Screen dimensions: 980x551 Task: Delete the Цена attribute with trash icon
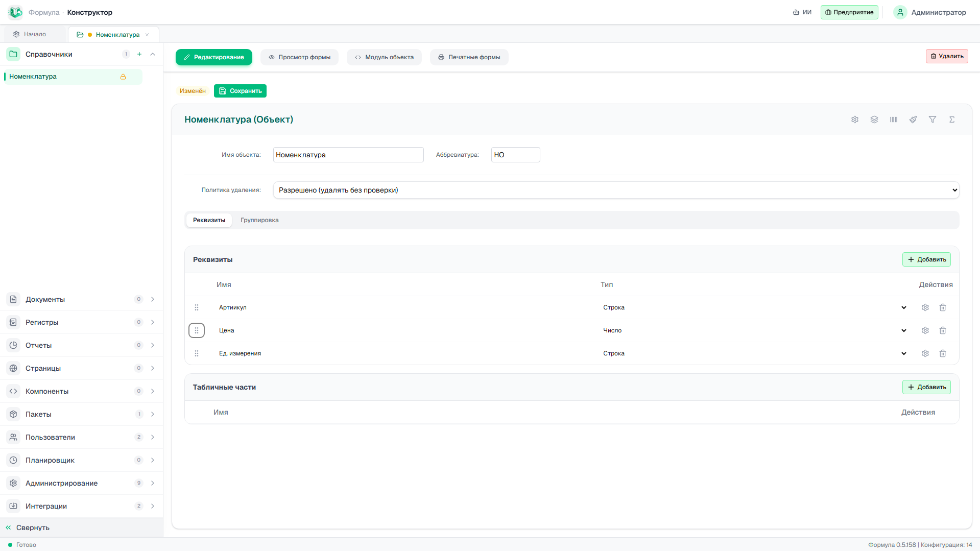[943, 330]
